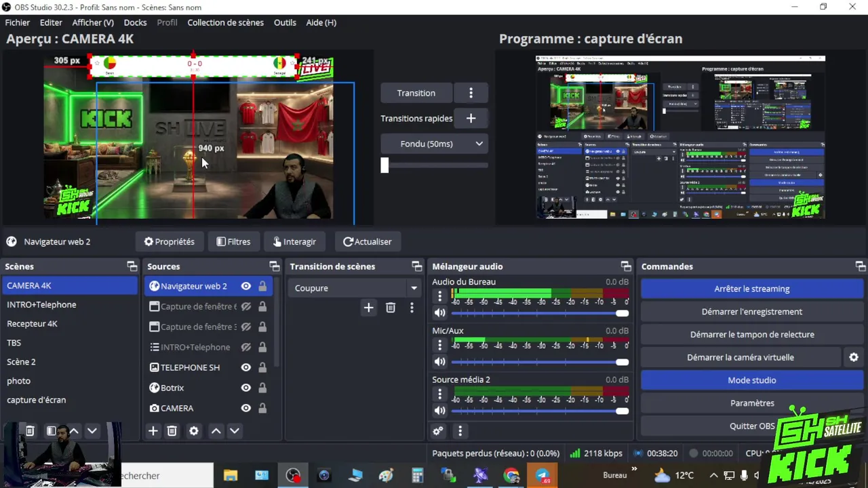Mute the Audio du Bureau channel
The height and width of the screenshot is (488, 868).
coord(440,313)
